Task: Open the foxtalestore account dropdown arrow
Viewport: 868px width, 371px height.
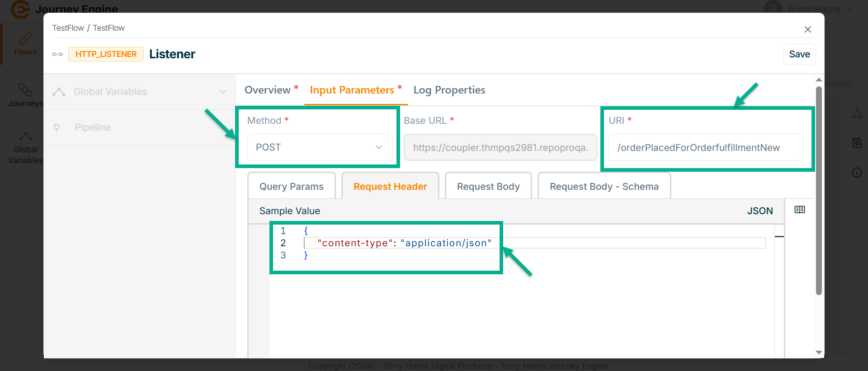Action: point(850,9)
